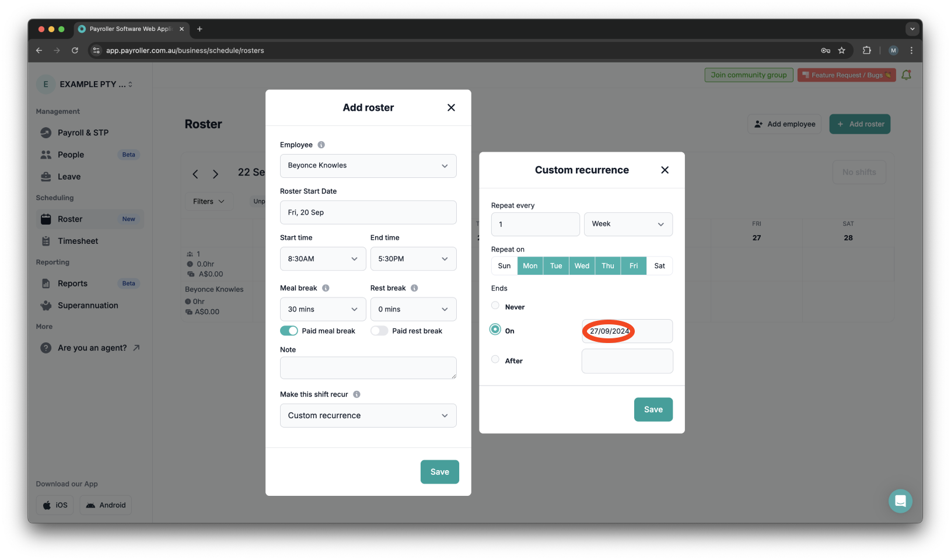The image size is (951, 560).
Task: Close the Payroller browser tab
Action: tap(181, 29)
